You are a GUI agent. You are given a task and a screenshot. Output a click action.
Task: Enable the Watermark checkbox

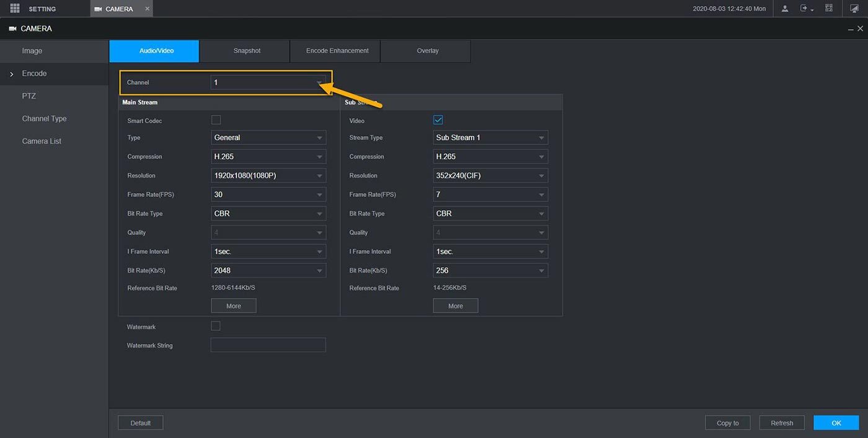[x=216, y=326]
